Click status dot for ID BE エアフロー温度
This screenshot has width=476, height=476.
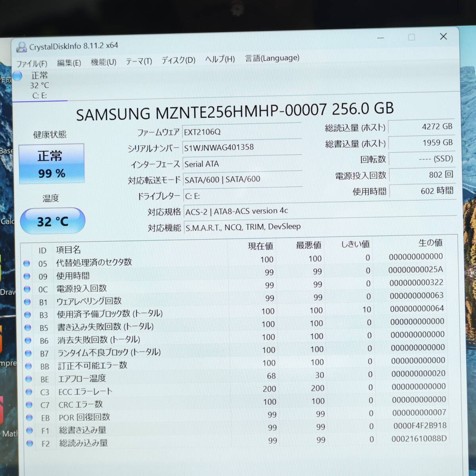click(x=29, y=379)
